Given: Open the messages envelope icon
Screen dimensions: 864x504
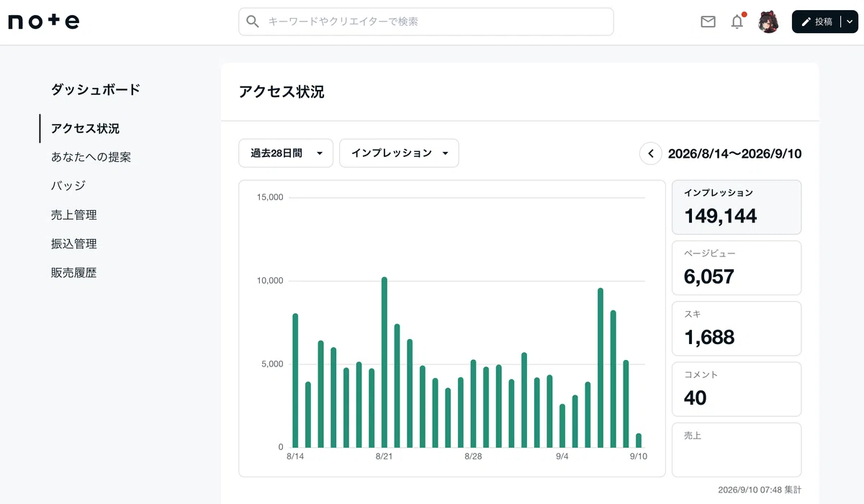Looking at the screenshot, I should 708,22.
